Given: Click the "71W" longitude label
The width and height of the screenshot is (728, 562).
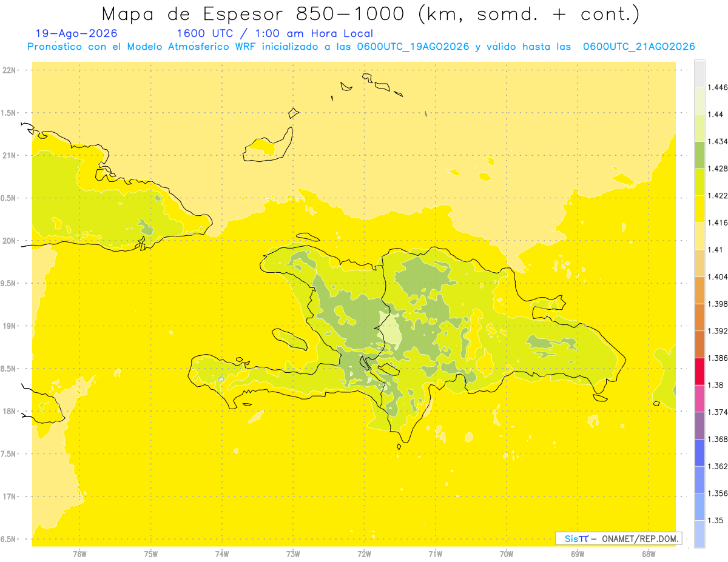Looking at the screenshot, I should pyautogui.click(x=435, y=554).
